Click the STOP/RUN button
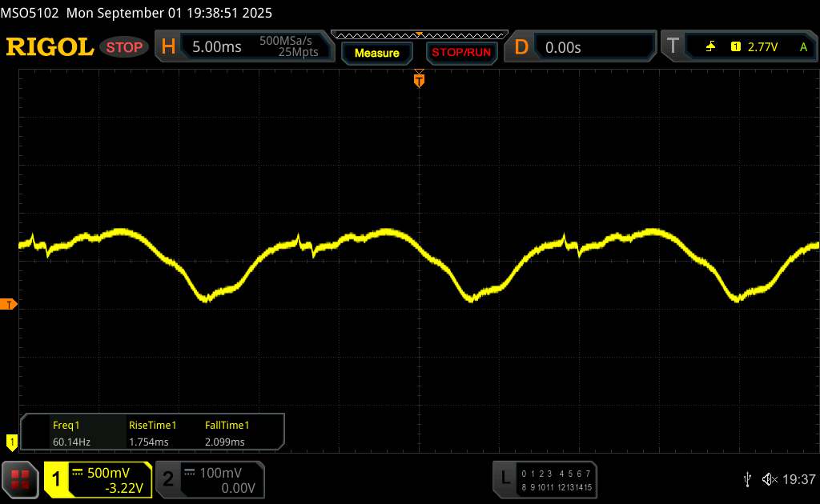Image resolution: width=820 pixels, height=504 pixels. click(461, 53)
